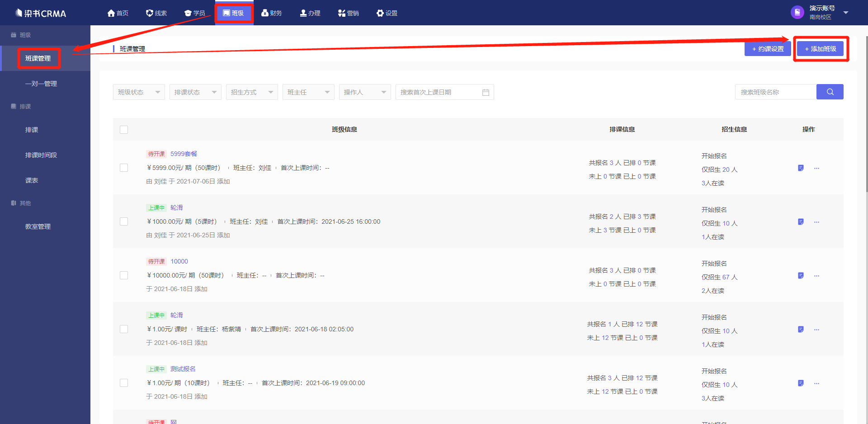868x424 pixels.
Task: Click edit icon for 刘佳's 轮滑 row
Action: 801,222
